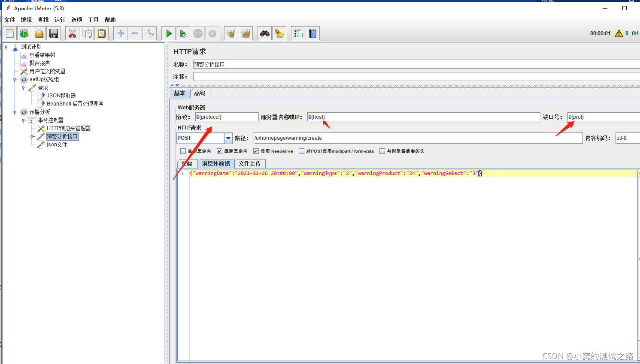Select 察看结果树 in the tree
The width and height of the screenshot is (640, 364).
tap(42, 55)
